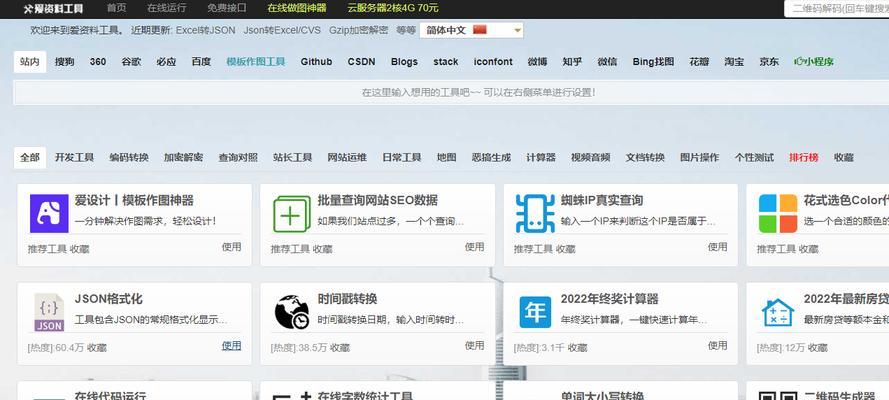Click the blue 年 bonus calculator icon
This screenshot has height=400, width=889.
(535, 312)
